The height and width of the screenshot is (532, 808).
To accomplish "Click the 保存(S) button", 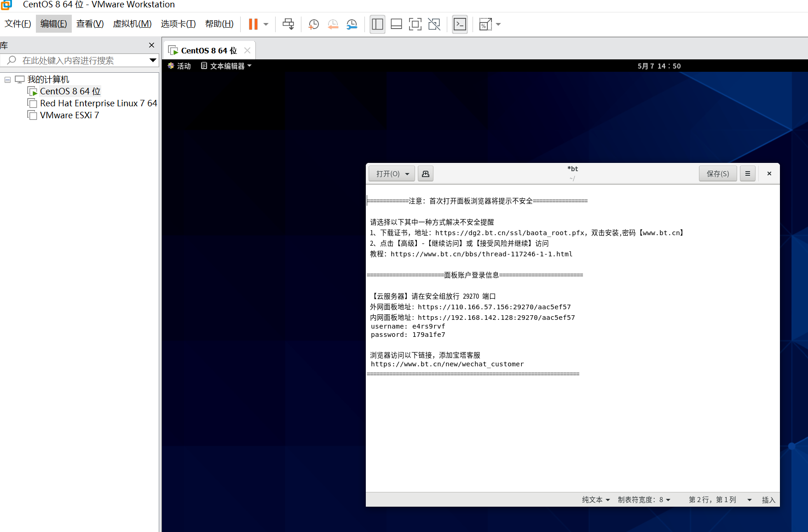I will point(717,173).
